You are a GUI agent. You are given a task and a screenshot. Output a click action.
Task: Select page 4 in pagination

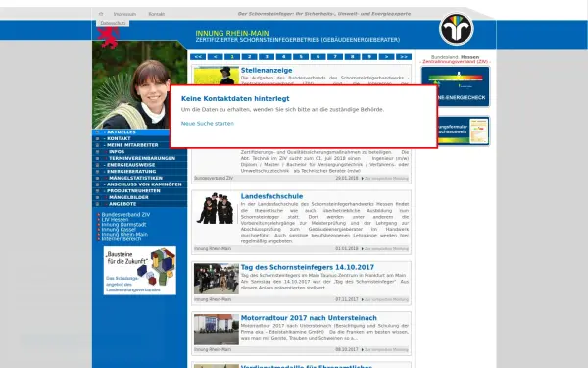[283, 57]
